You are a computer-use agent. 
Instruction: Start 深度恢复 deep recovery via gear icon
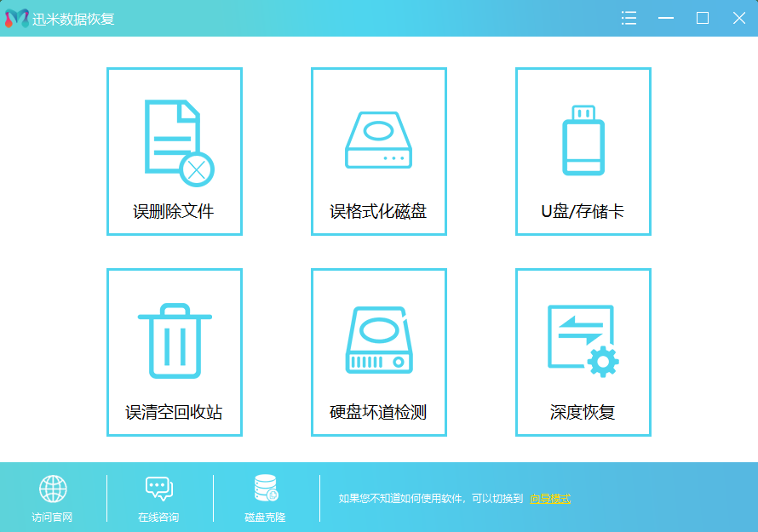pyautogui.click(x=583, y=339)
